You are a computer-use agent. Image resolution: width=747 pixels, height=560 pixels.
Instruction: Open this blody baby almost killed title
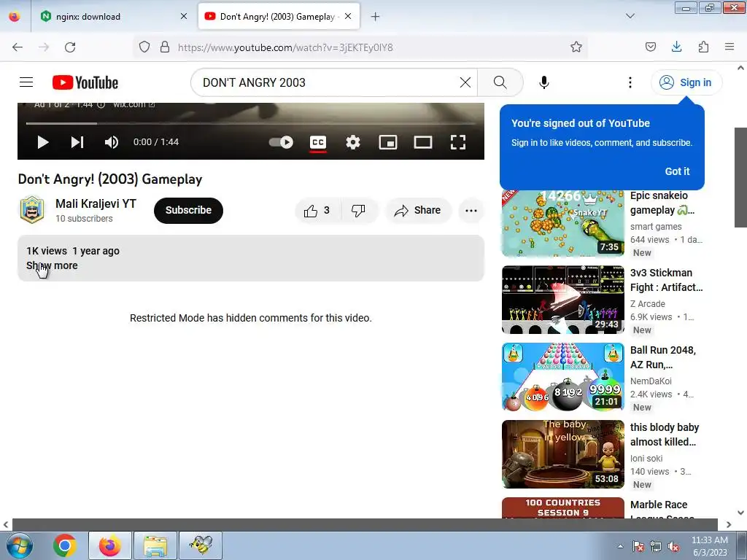[665, 435]
